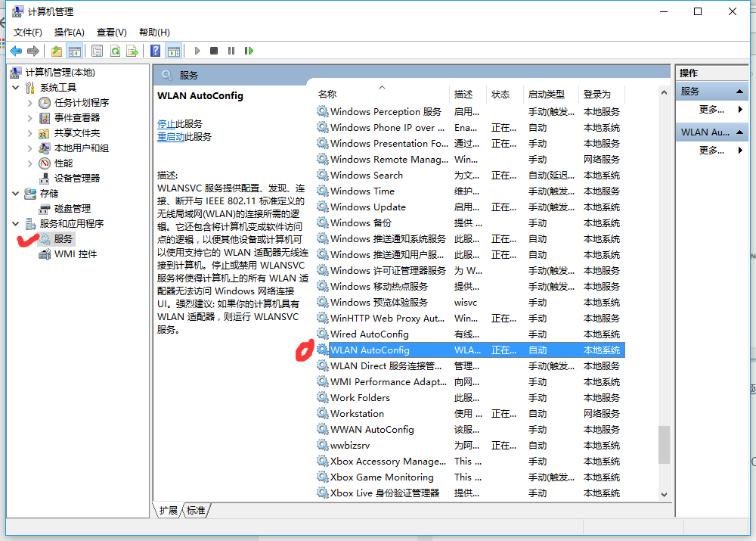Open 更多 submenu under WLAN Au... actions
Image resolution: width=756 pixels, height=541 pixels.
(x=712, y=151)
